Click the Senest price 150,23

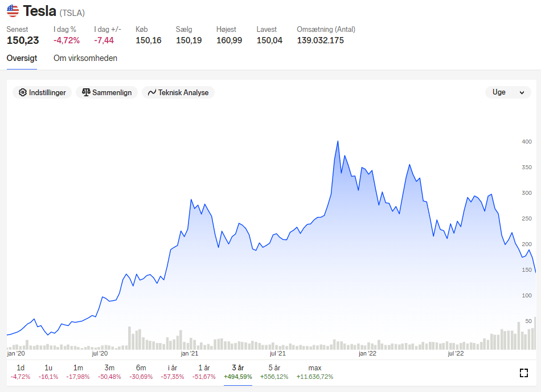pyautogui.click(x=23, y=40)
